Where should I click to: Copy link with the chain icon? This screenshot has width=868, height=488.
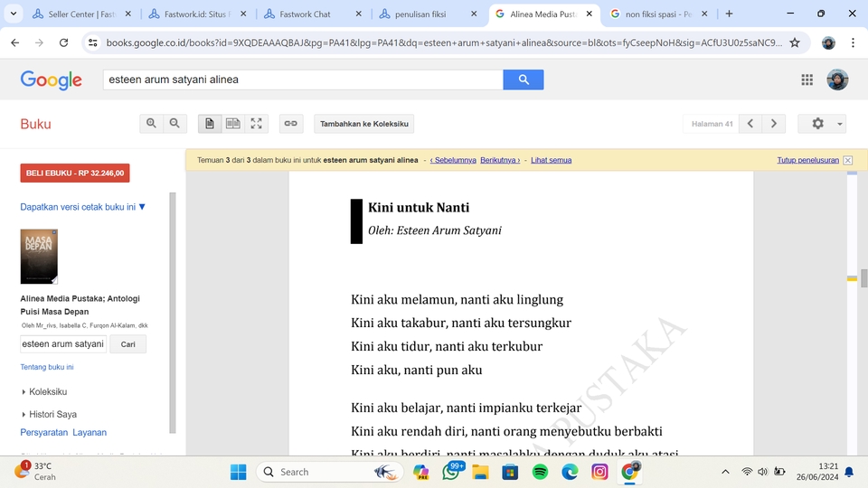(290, 124)
